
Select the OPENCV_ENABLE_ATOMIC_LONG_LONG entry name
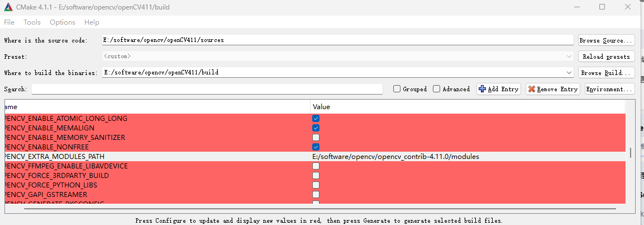coord(66,119)
